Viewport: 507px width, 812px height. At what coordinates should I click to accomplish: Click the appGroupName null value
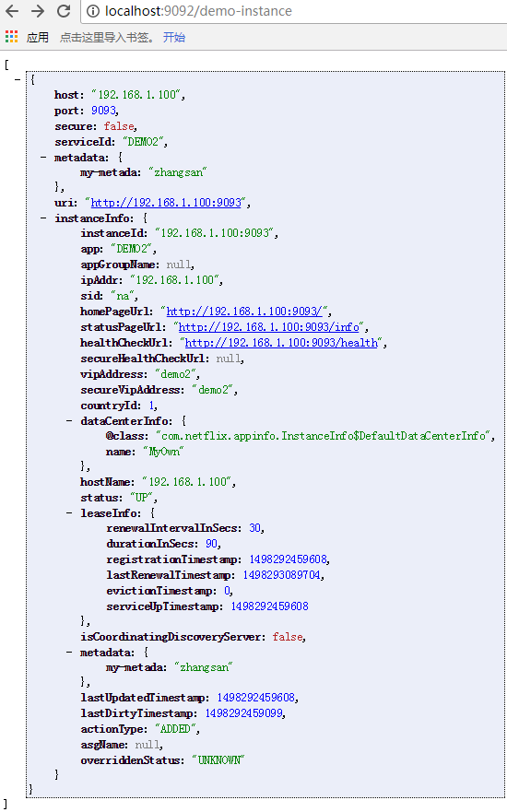click(x=179, y=265)
